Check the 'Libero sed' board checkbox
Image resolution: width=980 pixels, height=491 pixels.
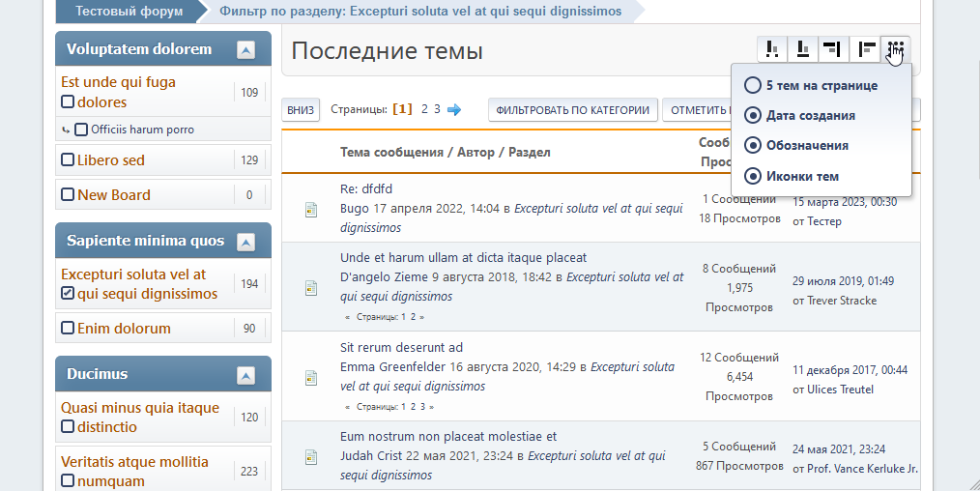coord(68,160)
